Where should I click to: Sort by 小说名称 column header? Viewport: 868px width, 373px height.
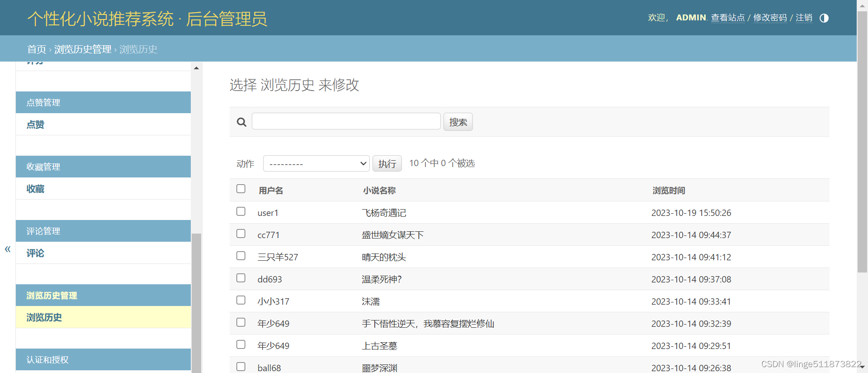pyautogui.click(x=379, y=191)
